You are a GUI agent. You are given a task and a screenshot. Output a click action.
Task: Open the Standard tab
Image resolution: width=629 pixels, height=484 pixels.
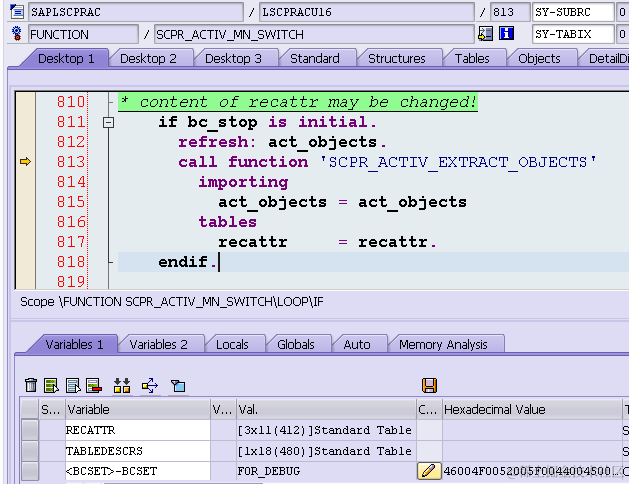[x=315, y=59]
